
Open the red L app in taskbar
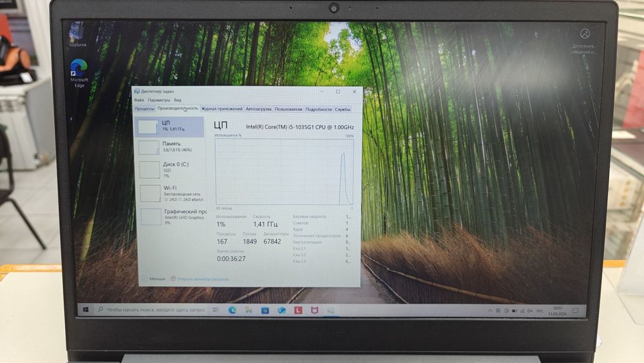pyautogui.click(x=298, y=310)
